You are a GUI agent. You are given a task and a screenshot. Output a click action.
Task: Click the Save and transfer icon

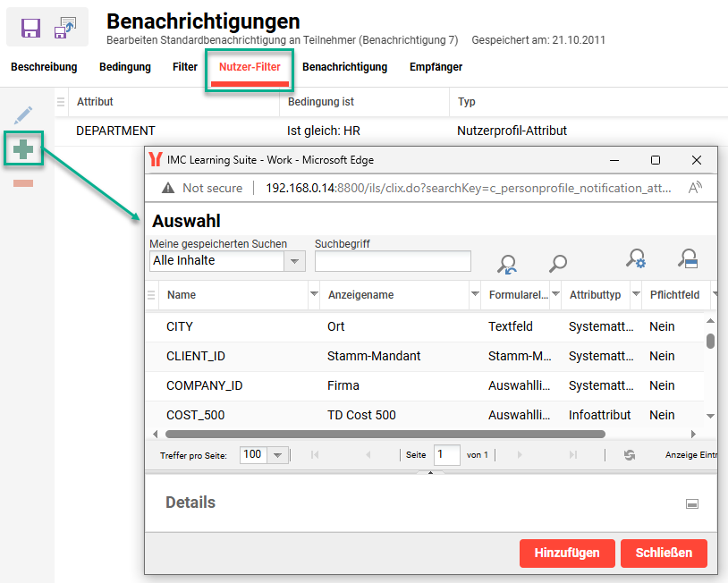click(x=63, y=29)
